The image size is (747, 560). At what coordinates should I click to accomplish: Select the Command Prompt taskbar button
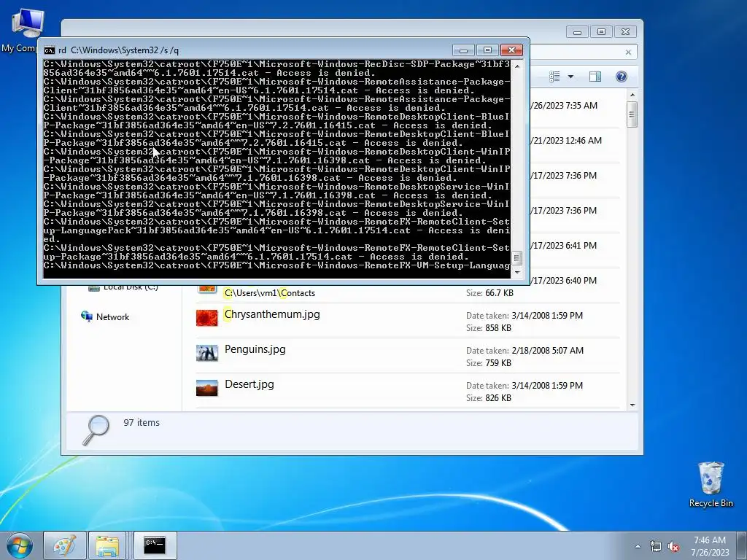[155, 545]
